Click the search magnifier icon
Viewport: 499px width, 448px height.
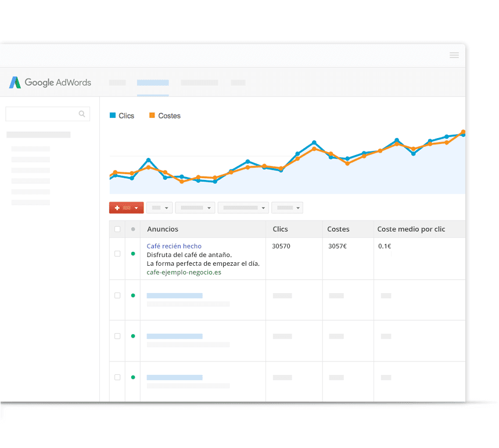click(x=82, y=114)
